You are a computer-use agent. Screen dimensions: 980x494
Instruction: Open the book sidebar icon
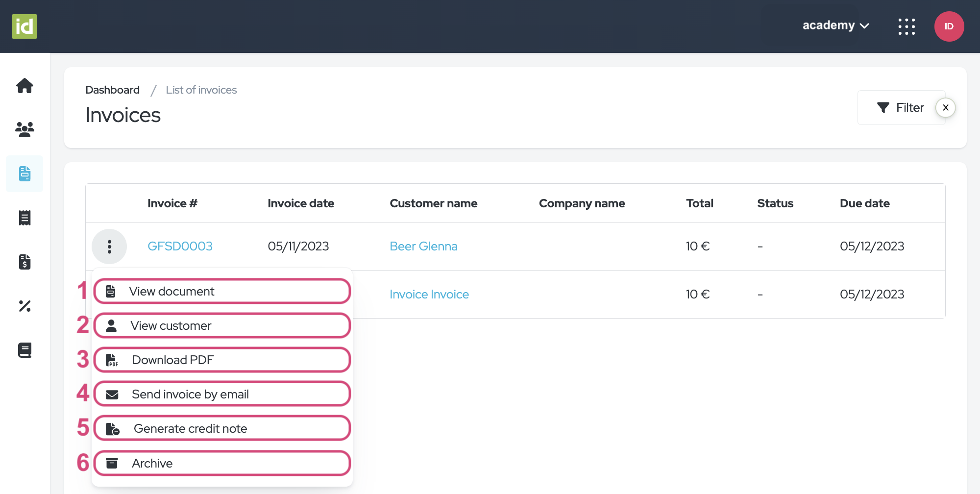pos(24,350)
